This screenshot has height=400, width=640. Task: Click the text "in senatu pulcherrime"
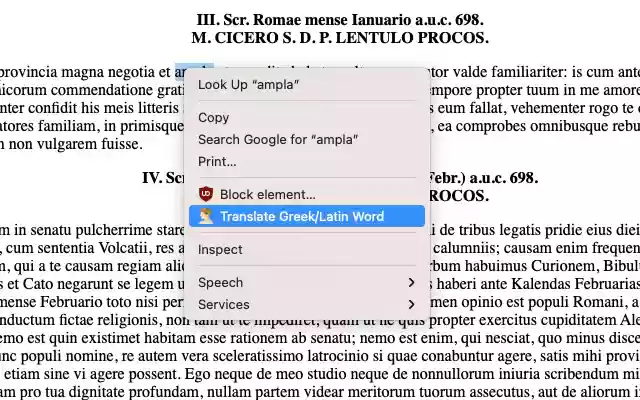82,230
